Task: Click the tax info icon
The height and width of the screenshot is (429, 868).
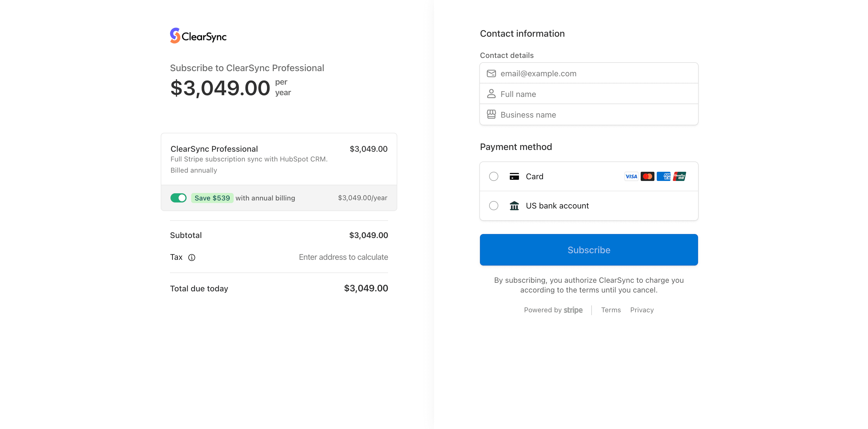Action: coord(192,258)
